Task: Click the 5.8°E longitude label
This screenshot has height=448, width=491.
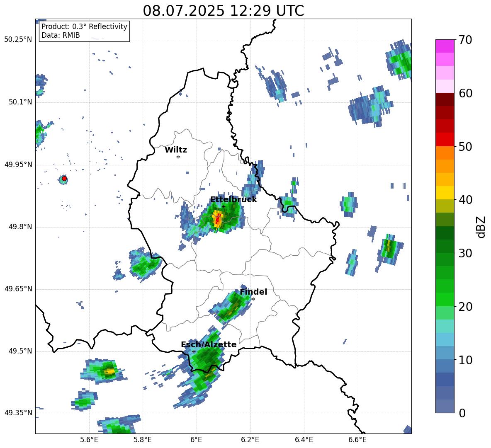Action: click(x=143, y=440)
